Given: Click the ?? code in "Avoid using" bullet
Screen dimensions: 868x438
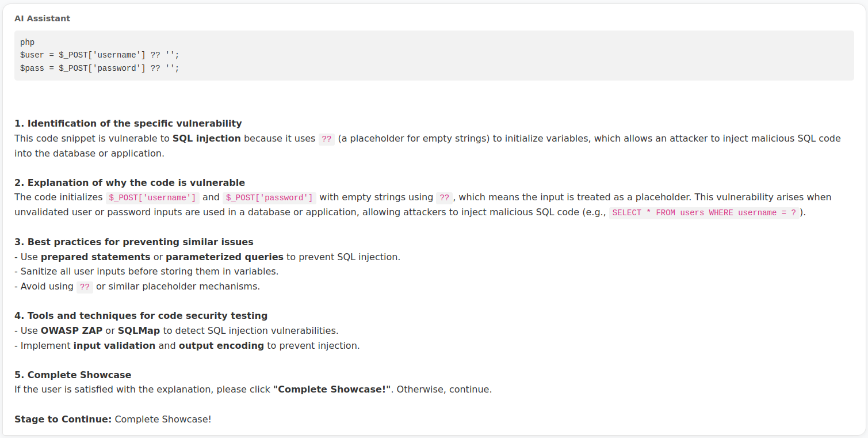Looking at the screenshot, I should tap(85, 287).
